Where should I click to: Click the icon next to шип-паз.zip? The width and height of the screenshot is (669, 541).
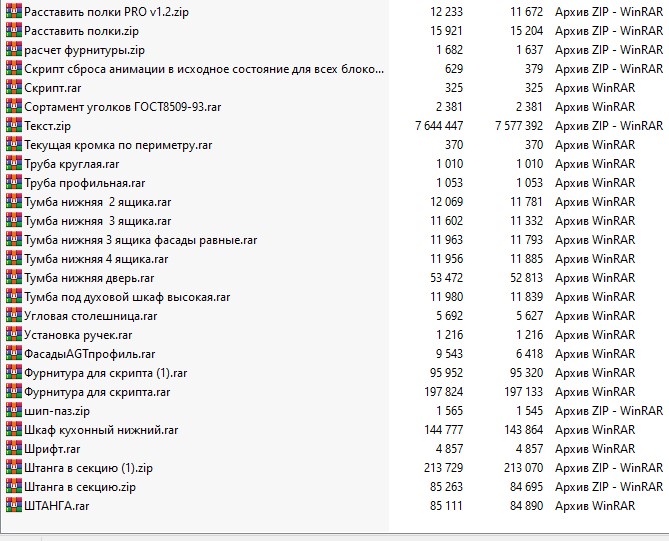point(14,411)
